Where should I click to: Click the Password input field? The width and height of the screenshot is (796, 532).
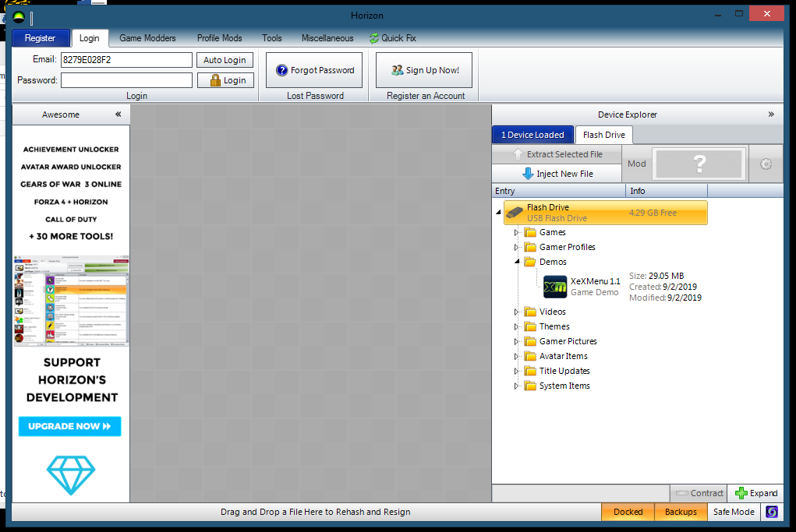[x=126, y=80]
